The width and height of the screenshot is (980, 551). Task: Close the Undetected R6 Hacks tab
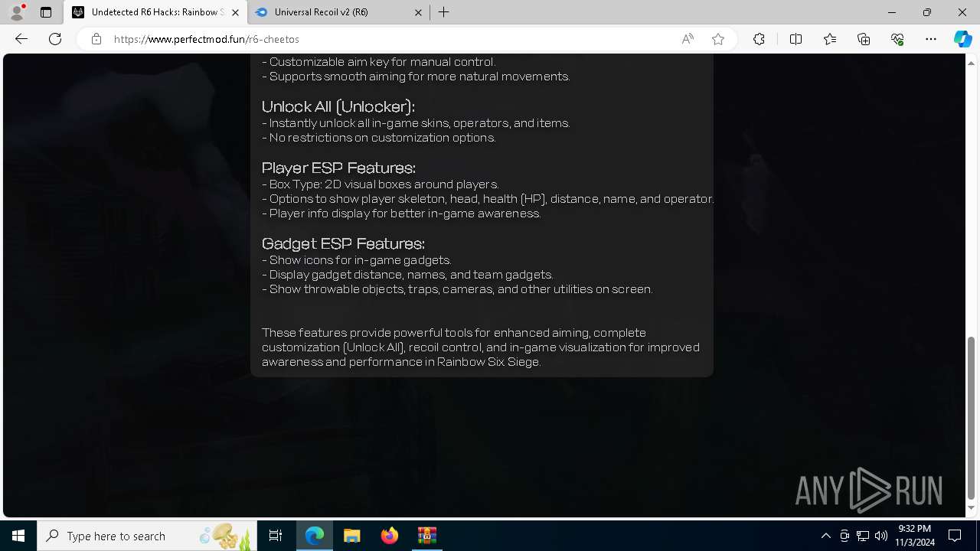point(235,12)
